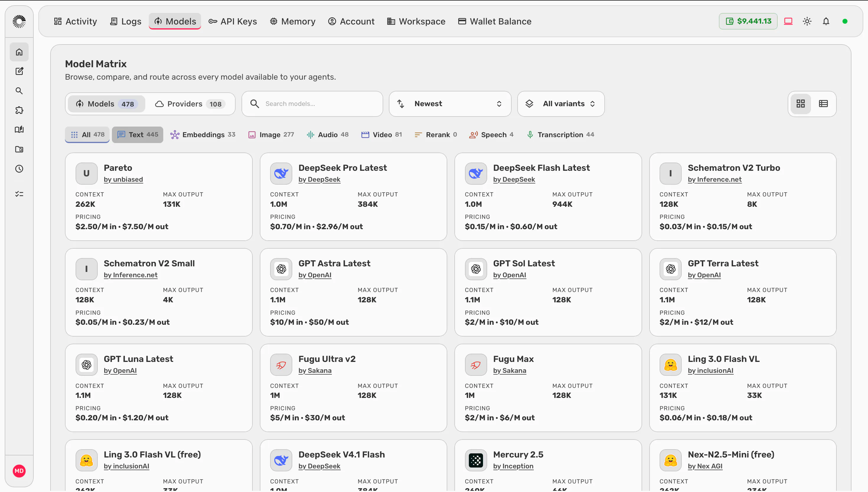
Task: Open the Logs tab
Action: click(126, 21)
